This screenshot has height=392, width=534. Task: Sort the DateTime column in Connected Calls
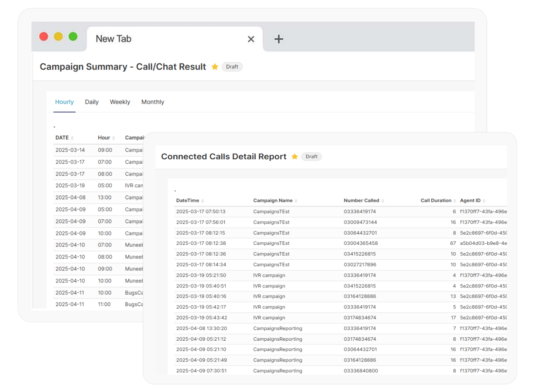pyautogui.click(x=203, y=200)
